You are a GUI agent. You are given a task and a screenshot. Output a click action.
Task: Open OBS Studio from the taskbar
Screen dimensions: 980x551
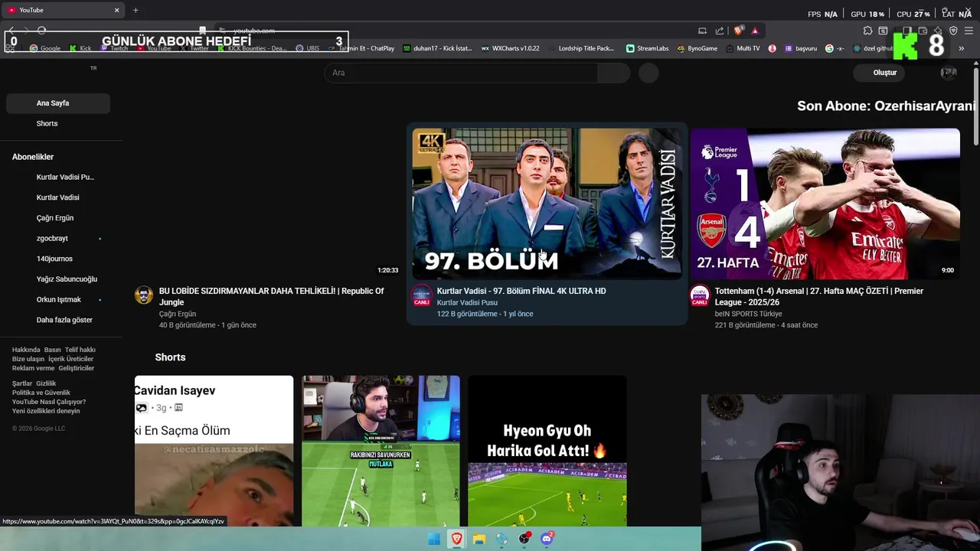tap(524, 539)
